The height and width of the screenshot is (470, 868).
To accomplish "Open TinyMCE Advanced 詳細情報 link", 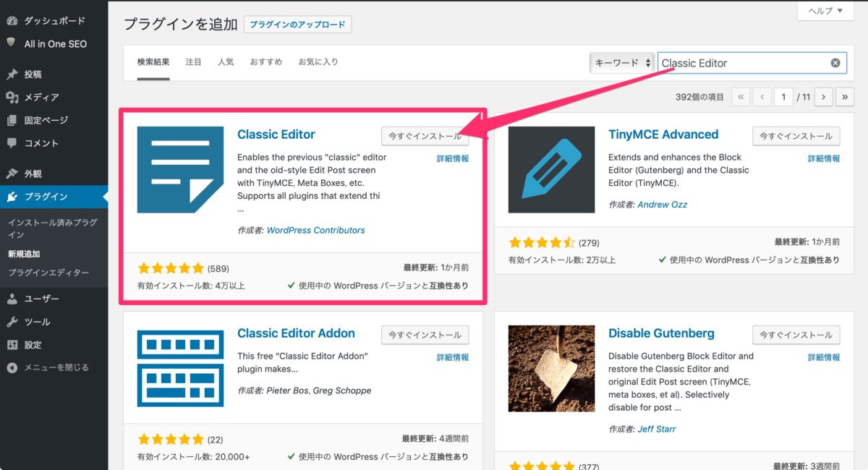I will pyautogui.click(x=824, y=158).
